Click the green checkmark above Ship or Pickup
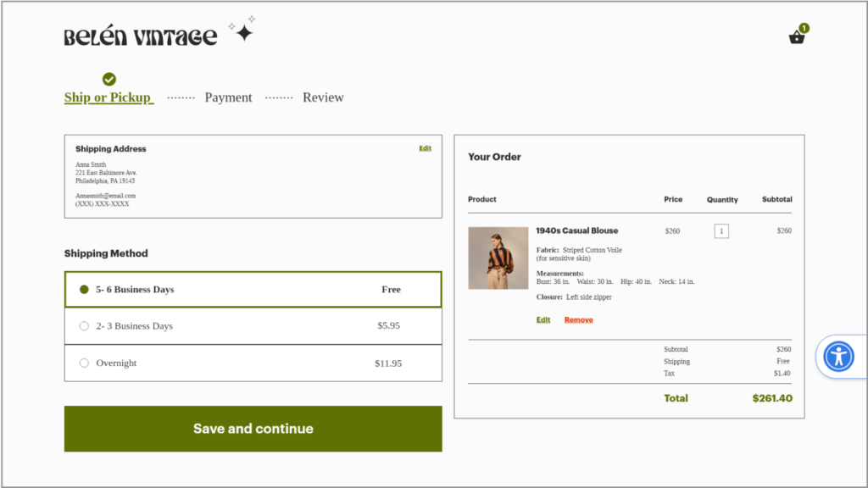The width and height of the screenshot is (868, 488). coord(109,79)
